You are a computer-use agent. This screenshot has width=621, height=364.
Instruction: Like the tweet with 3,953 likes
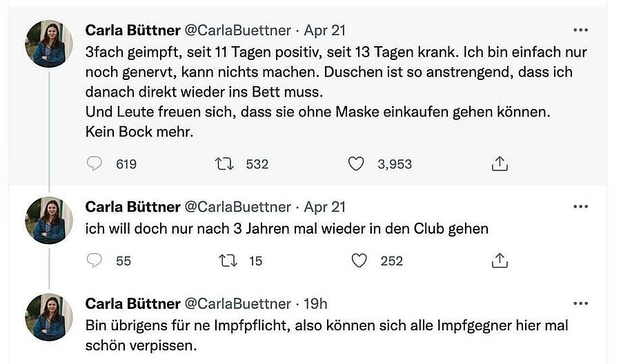tap(356, 163)
